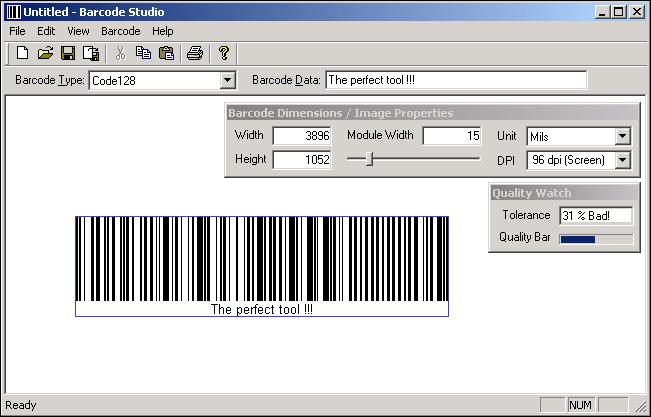The width and height of the screenshot is (651, 417).
Task: Click the 'Barcode Data:' label
Action: [286, 80]
